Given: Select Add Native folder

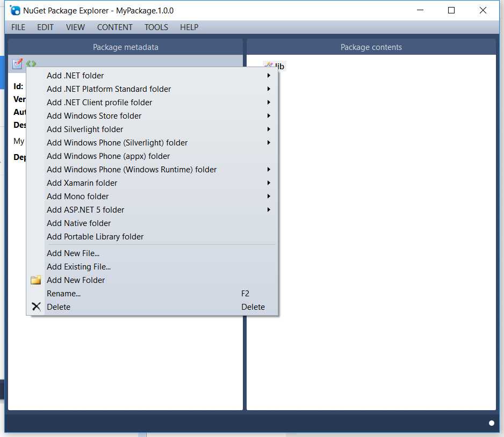Looking at the screenshot, I should [x=152, y=223].
